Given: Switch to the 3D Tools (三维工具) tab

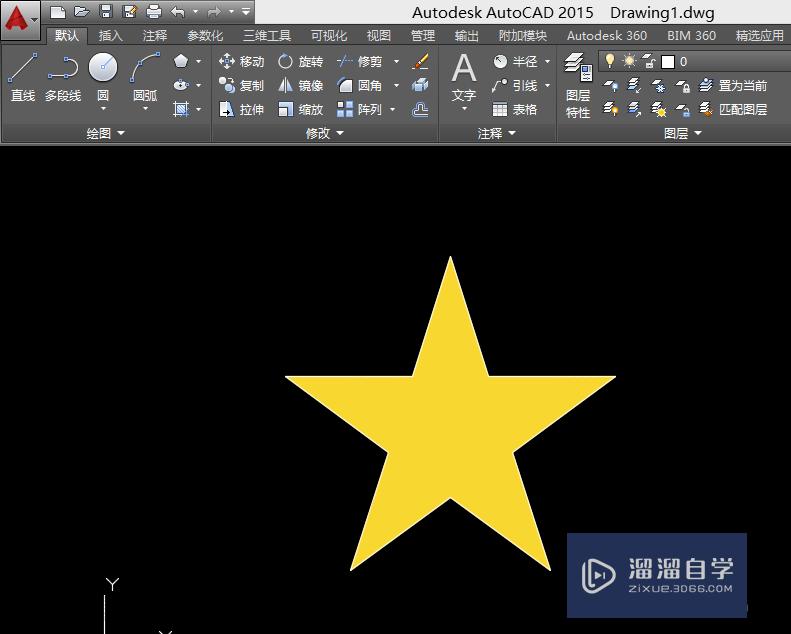Looking at the screenshot, I should tap(267, 35).
